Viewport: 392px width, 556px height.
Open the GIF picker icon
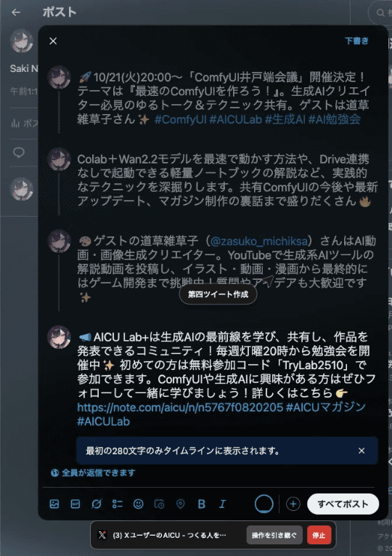pos(75,504)
